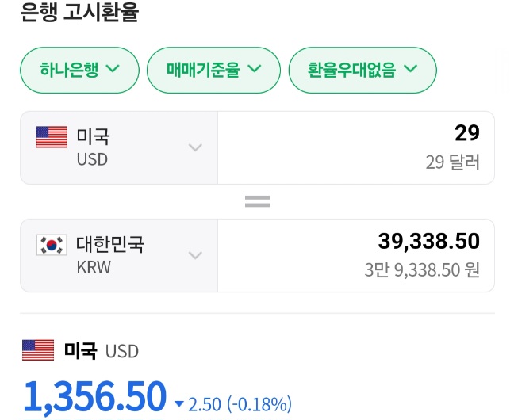The image size is (514, 420).
Task: Open the 환율우대없음 preference dropdown
Action: coord(362,70)
